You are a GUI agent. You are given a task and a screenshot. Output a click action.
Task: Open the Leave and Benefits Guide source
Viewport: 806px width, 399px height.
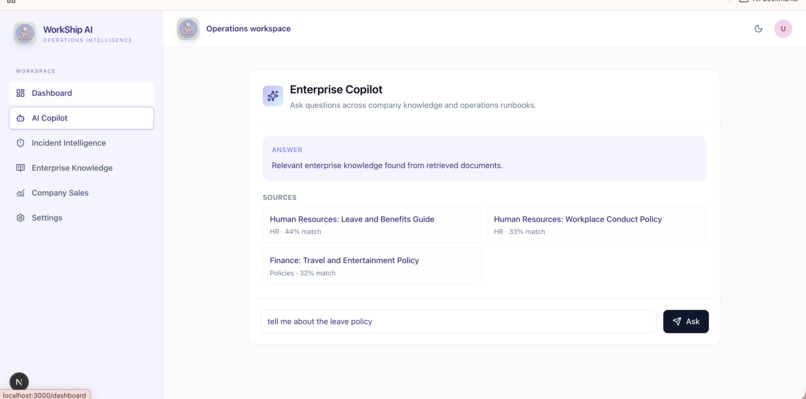click(372, 225)
